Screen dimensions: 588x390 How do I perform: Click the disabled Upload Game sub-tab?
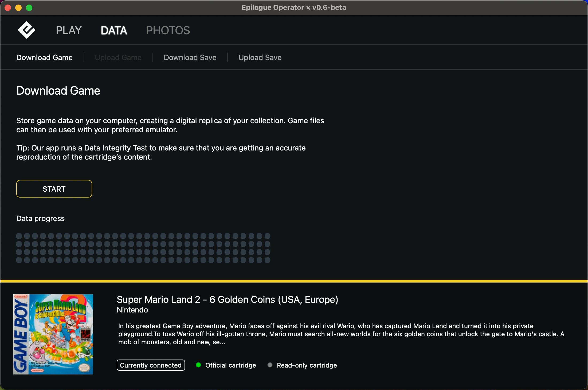click(118, 57)
